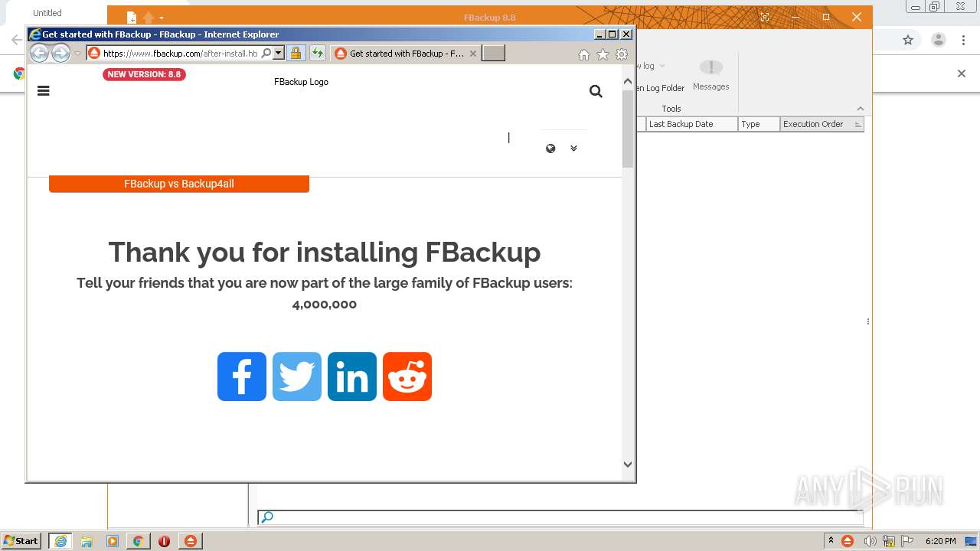Click the FBackup search box at the bottom

[x=560, y=517]
